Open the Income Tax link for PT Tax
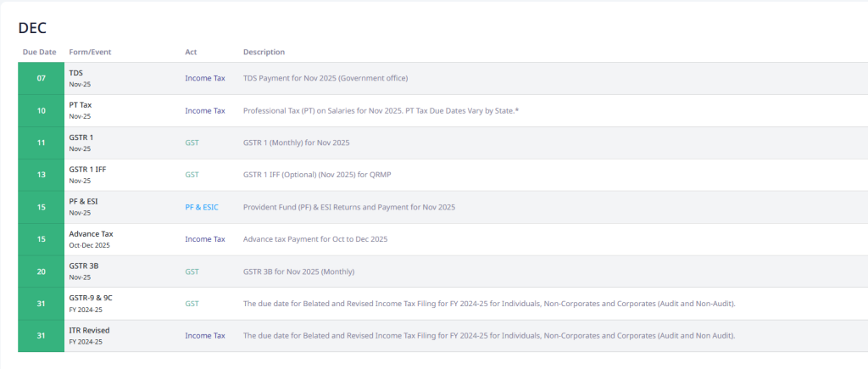This screenshot has height=369, width=868. [205, 110]
